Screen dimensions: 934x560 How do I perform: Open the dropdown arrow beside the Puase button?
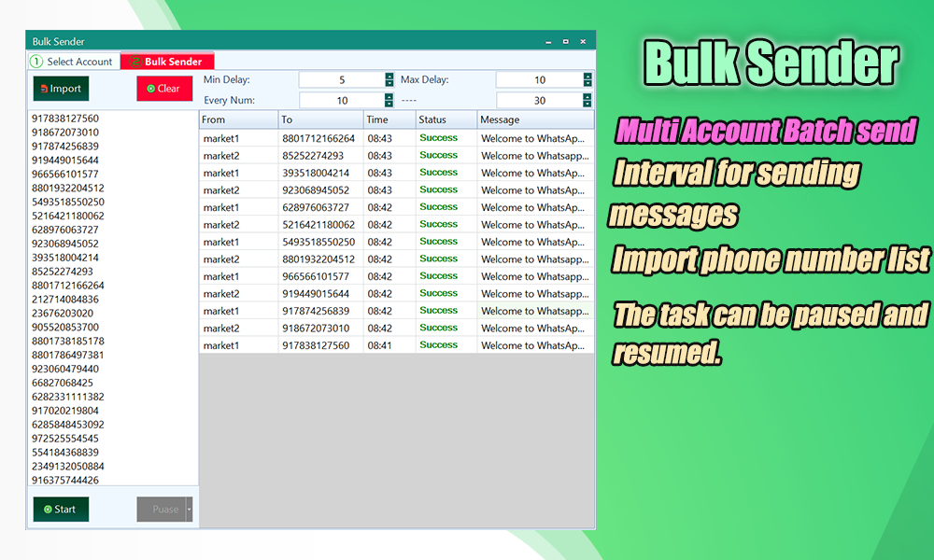pyautogui.click(x=189, y=509)
